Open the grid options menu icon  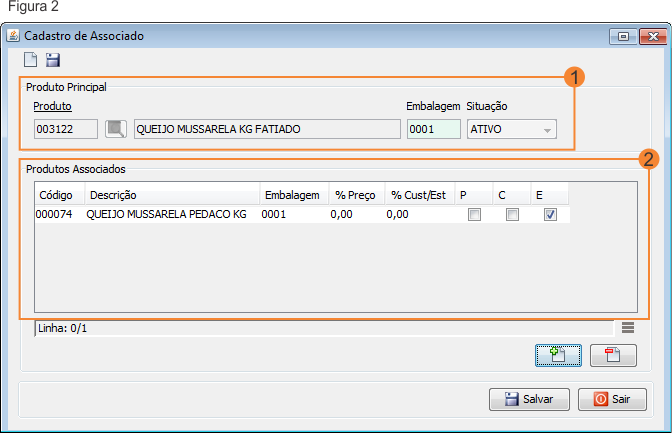pos(627,327)
